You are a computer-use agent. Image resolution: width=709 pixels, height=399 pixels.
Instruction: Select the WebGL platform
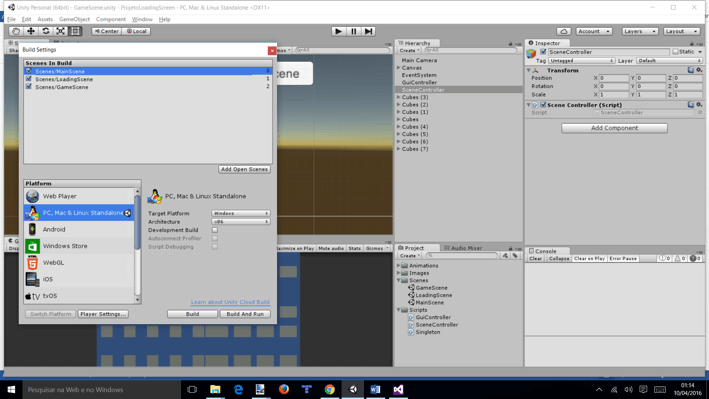79,262
